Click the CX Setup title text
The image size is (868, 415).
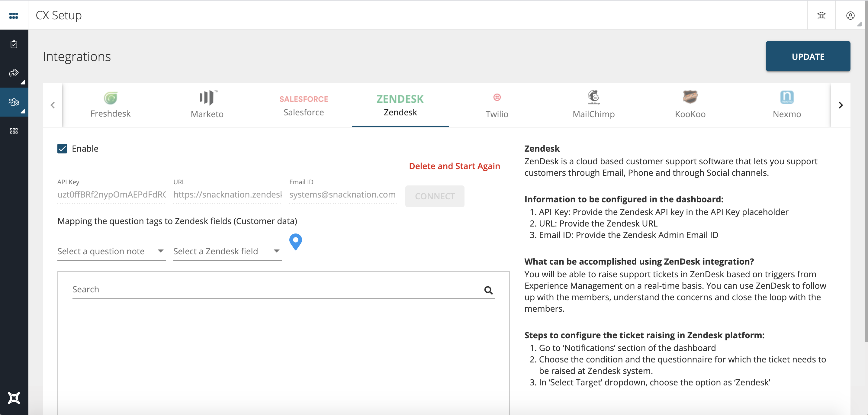59,15
